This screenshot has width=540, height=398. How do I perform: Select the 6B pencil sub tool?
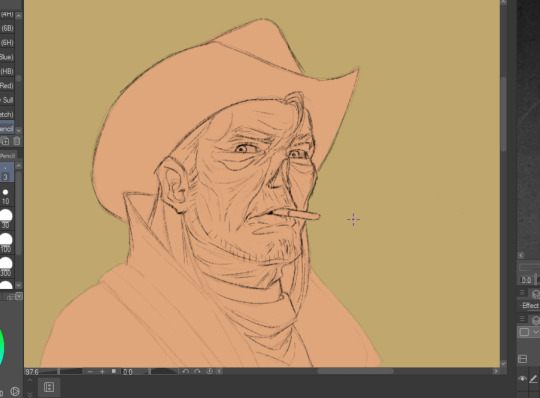(x=7, y=29)
